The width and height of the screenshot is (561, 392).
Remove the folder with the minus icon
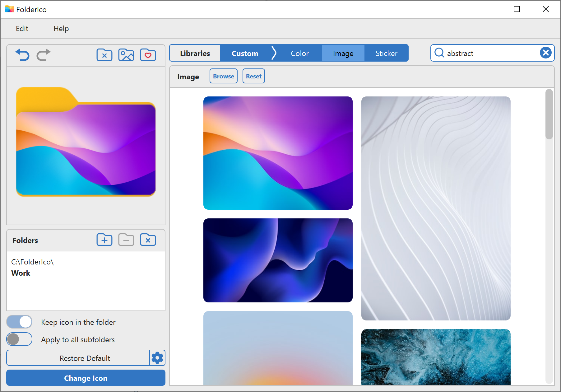pos(126,240)
